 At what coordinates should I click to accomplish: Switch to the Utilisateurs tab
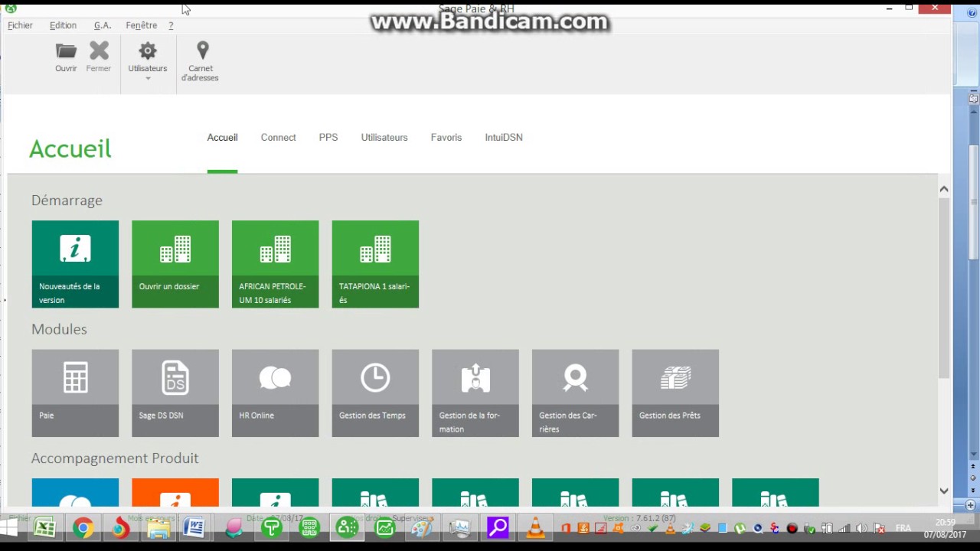click(384, 138)
